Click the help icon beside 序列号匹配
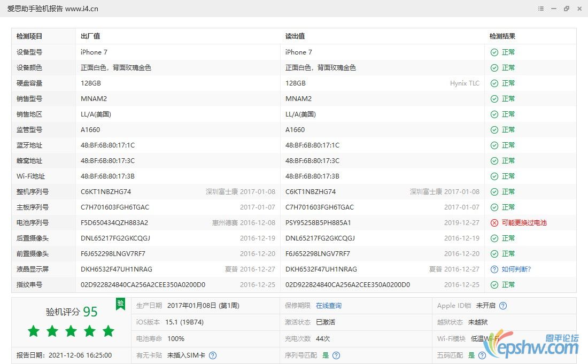The height and width of the screenshot is (364, 588). pos(336,355)
